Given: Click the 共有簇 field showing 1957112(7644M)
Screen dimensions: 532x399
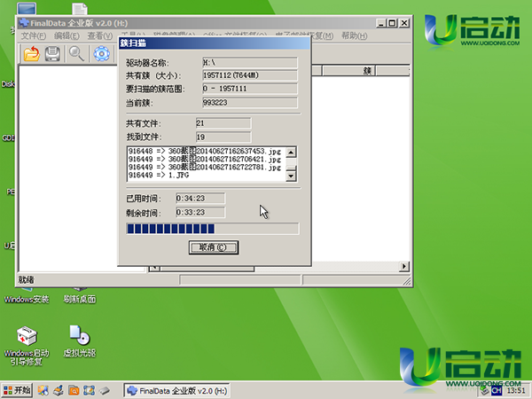Looking at the screenshot, I should 250,75.
